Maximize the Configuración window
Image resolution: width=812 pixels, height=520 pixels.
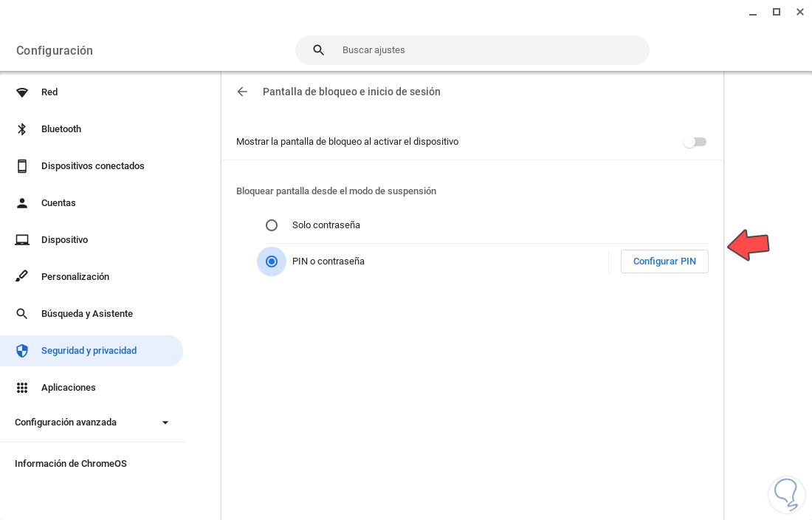tap(777, 12)
